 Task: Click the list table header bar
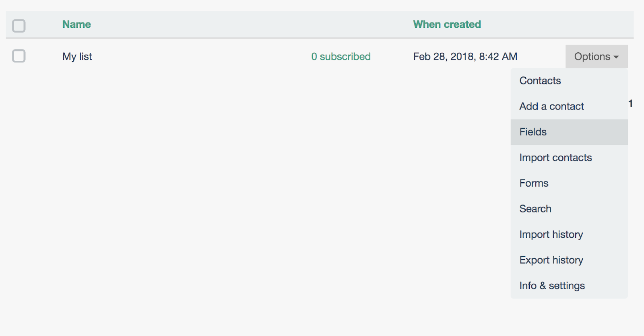pyautogui.click(x=242, y=24)
